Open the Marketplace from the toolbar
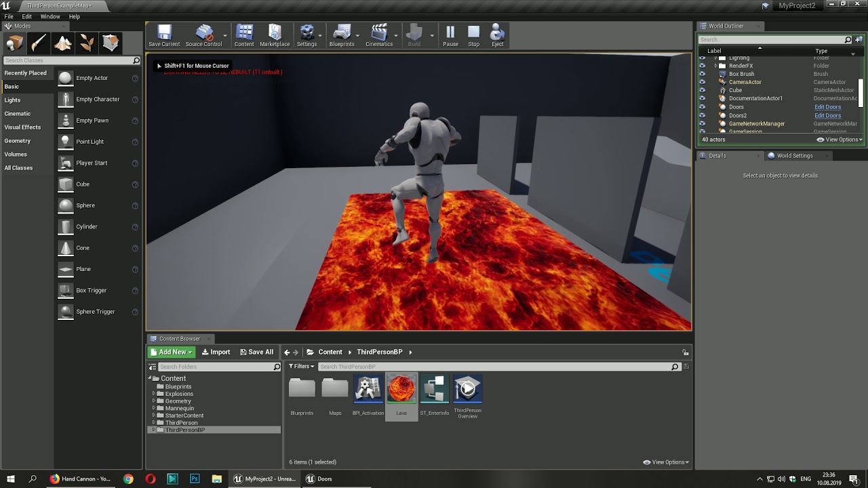Screen dimensions: 868x488 (275, 36)
